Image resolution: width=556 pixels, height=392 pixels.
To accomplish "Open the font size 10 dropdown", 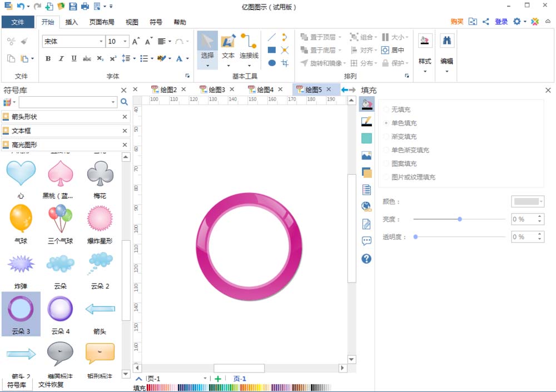I will pos(125,42).
